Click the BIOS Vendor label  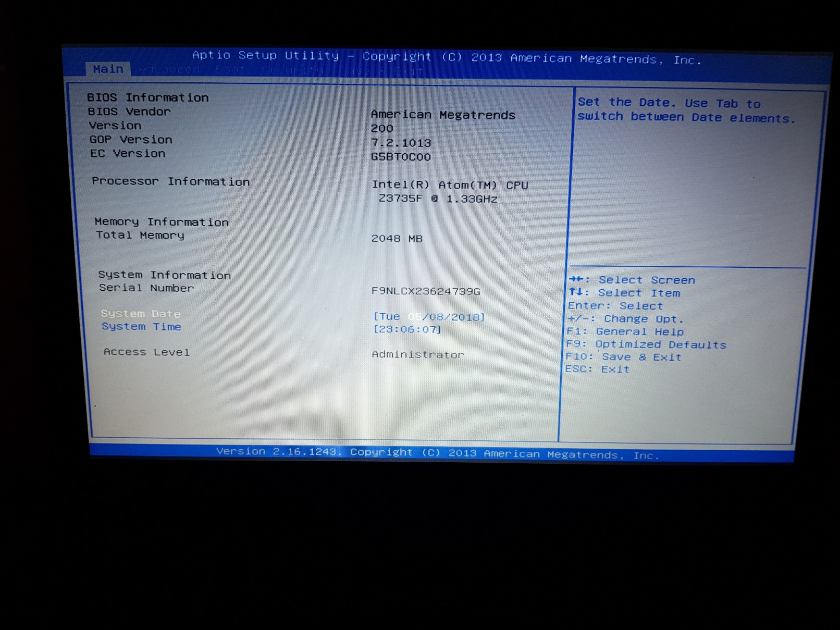129,112
